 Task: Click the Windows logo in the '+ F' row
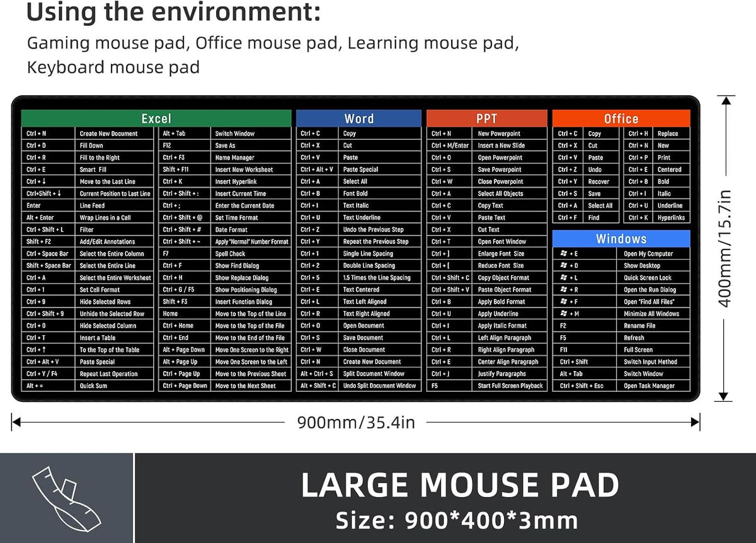[x=564, y=302]
